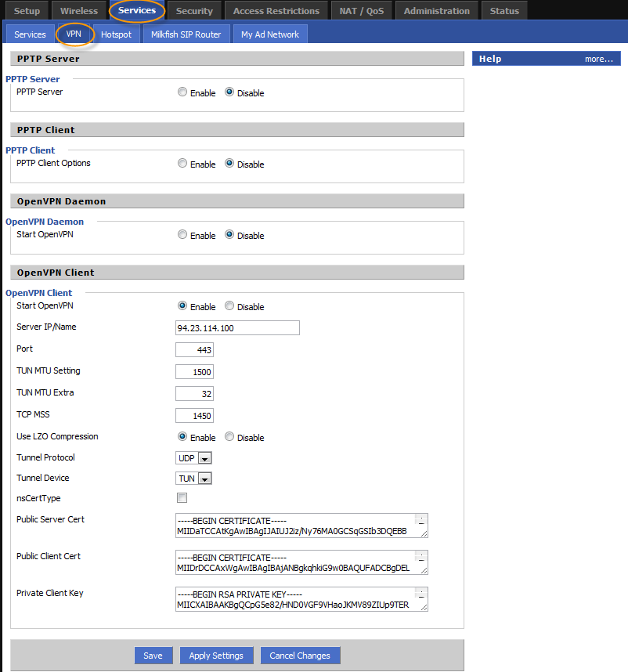Disable Start OpenVPN under OpenVPN Daemon
The height and width of the screenshot is (672, 628).
point(229,234)
